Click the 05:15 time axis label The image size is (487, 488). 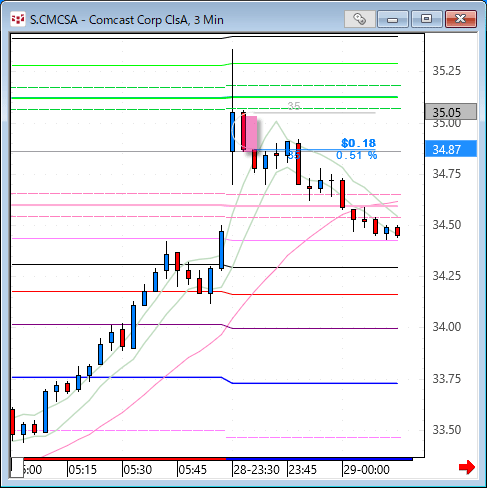click(82, 470)
